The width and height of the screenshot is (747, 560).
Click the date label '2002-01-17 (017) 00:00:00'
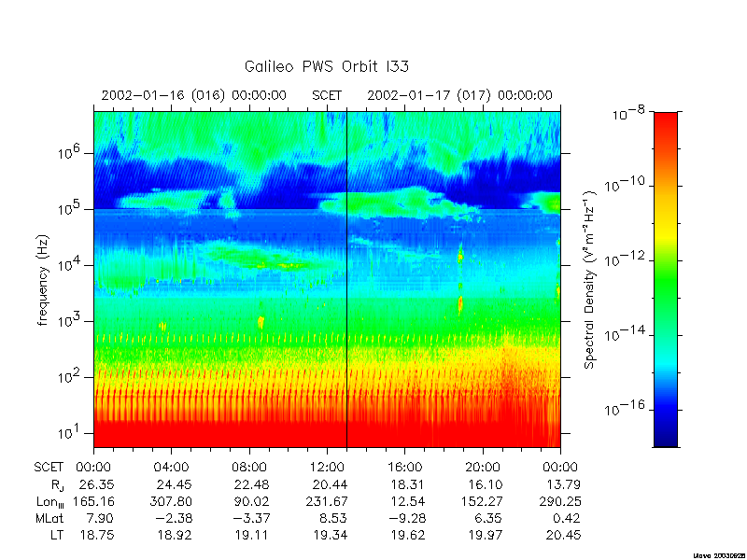click(x=459, y=95)
